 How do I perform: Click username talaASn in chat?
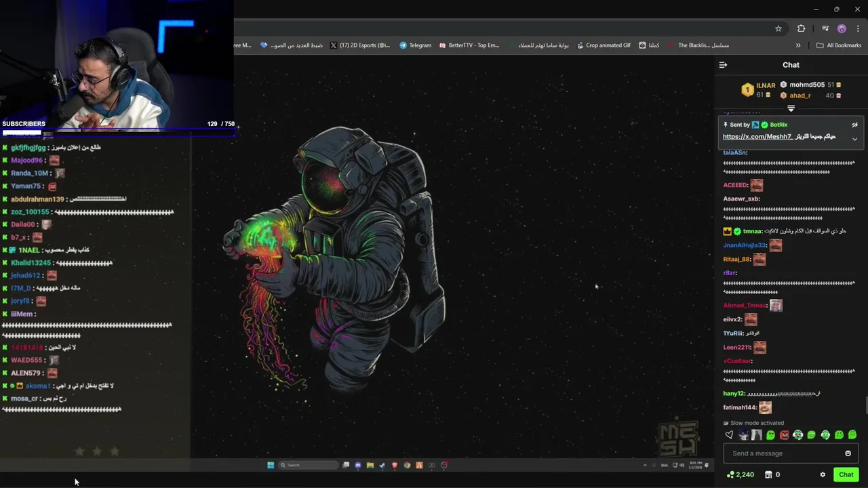click(735, 152)
